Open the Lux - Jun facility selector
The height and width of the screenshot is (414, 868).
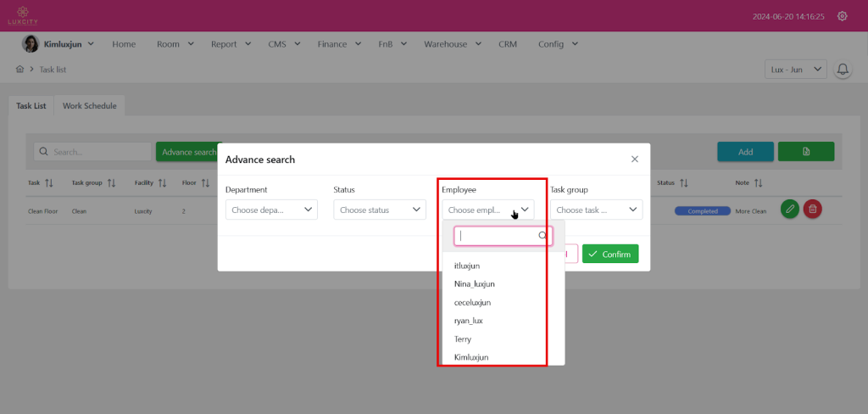(794, 70)
